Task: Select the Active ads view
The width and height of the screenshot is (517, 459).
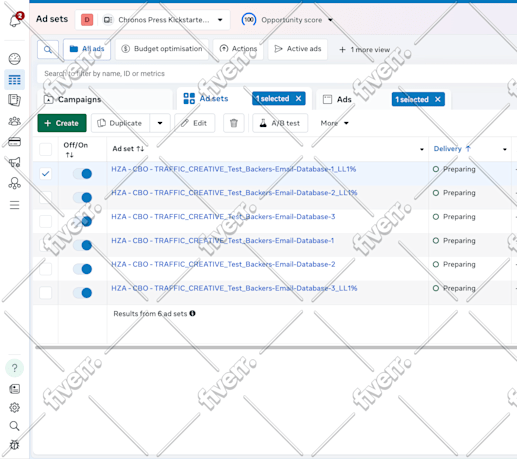Action: pos(298,49)
